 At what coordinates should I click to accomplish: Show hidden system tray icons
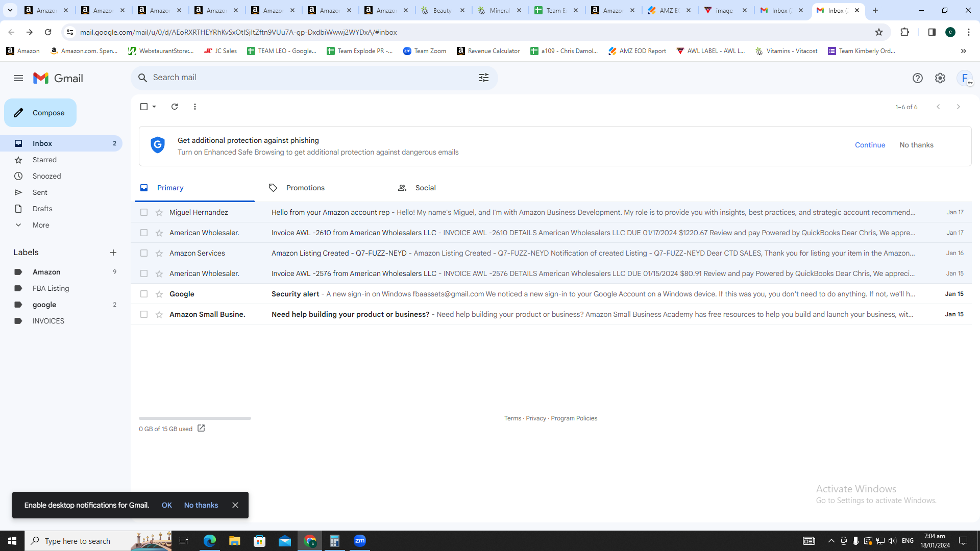831,541
